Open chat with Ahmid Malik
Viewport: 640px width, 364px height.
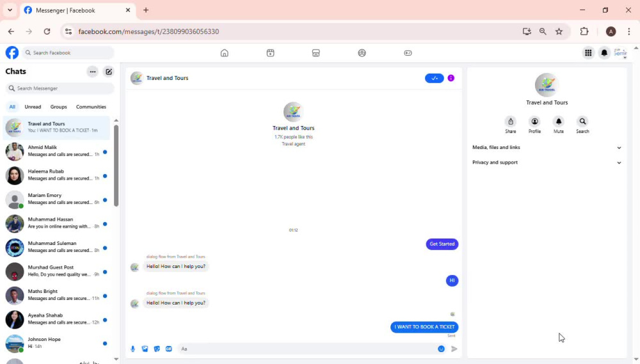click(x=56, y=151)
